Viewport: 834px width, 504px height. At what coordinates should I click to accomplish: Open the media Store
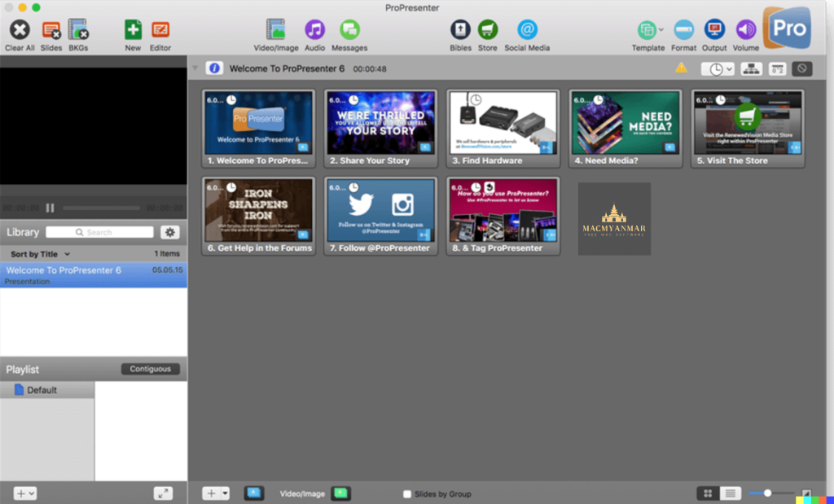488,30
